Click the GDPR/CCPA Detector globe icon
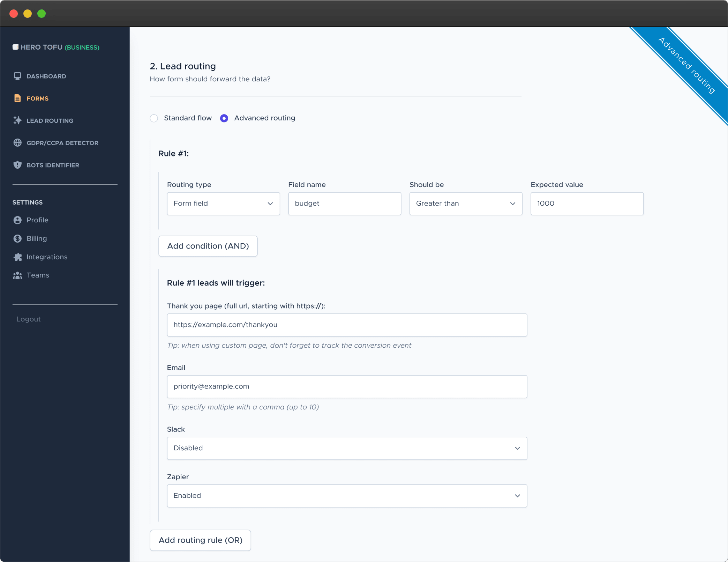 17,143
